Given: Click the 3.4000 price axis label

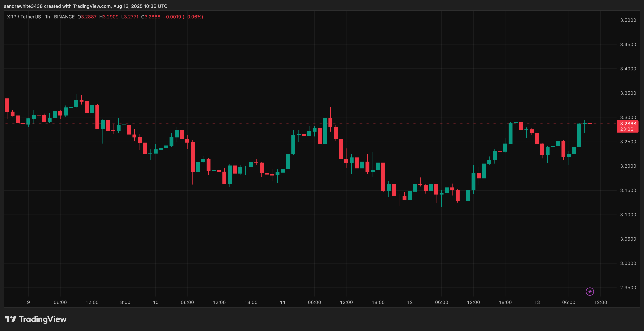Looking at the screenshot, I should pyautogui.click(x=628, y=69).
